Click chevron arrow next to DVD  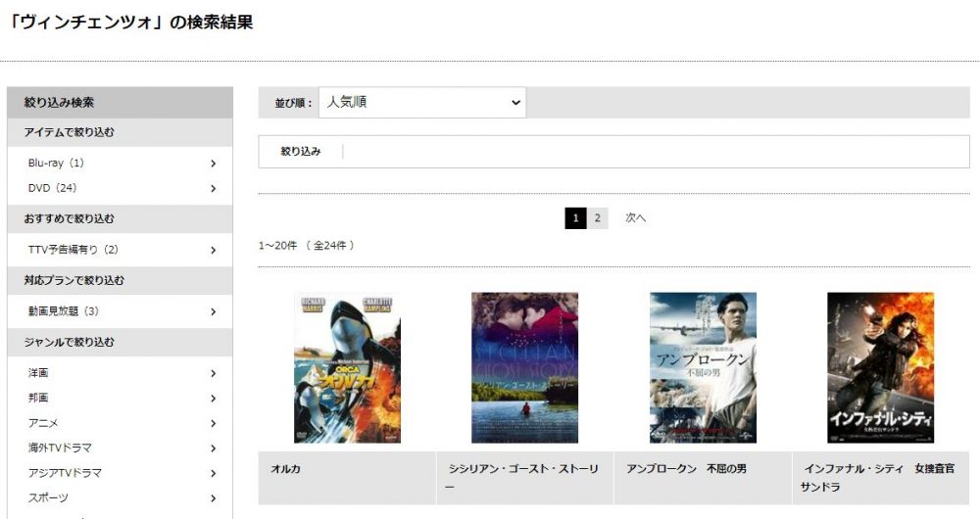(x=213, y=189)
